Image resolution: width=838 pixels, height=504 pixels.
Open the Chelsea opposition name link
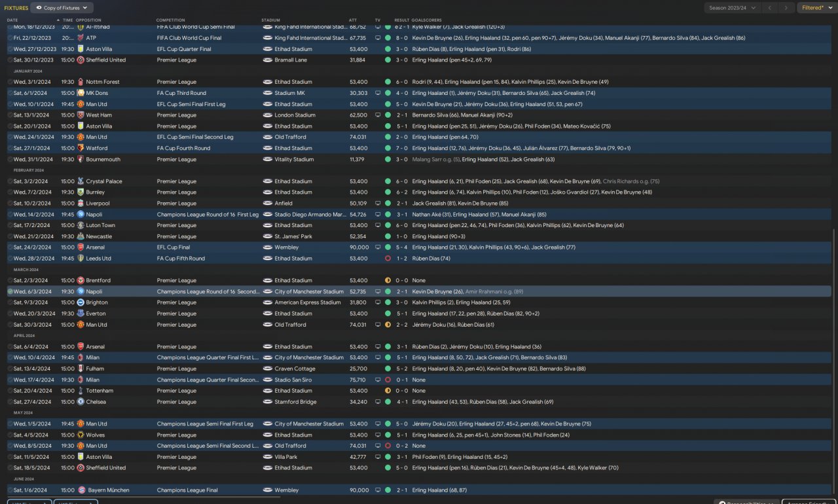(x=96, y=402)
